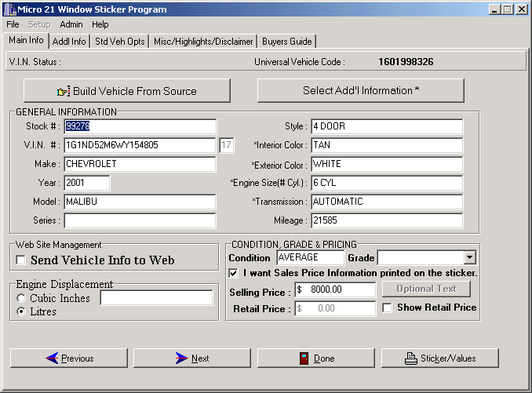
Task: Click the Mileage field showing 21585
Action: coord(387,220)
